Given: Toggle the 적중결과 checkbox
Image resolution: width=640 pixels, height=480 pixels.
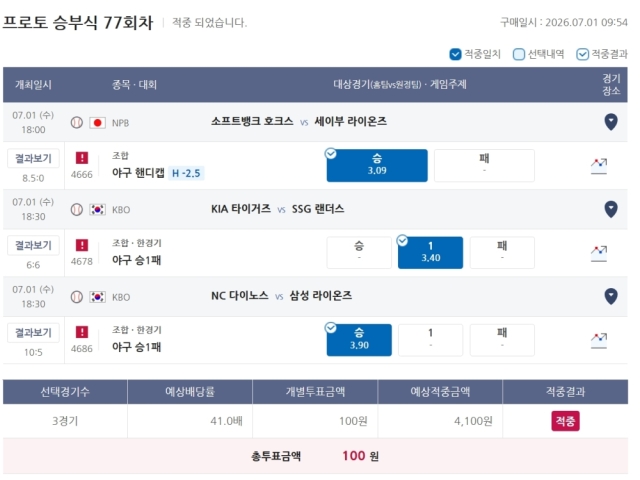Looking at the screenshot, I should tap(582, 54).
